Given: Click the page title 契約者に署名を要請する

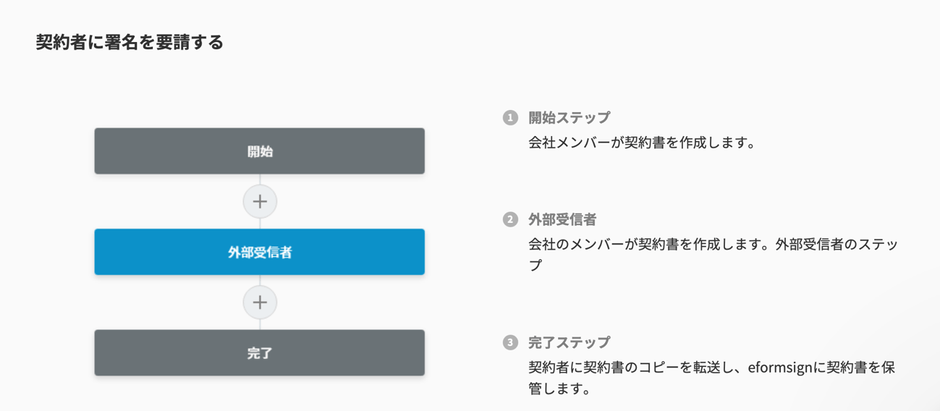Looking at the screenshot, I should 129,42.
